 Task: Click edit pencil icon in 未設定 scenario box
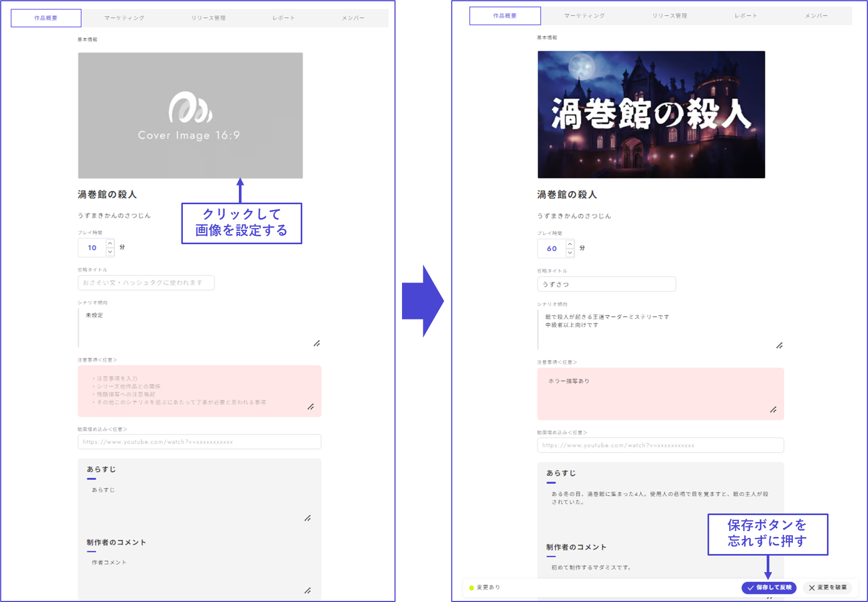click(317, 343)
